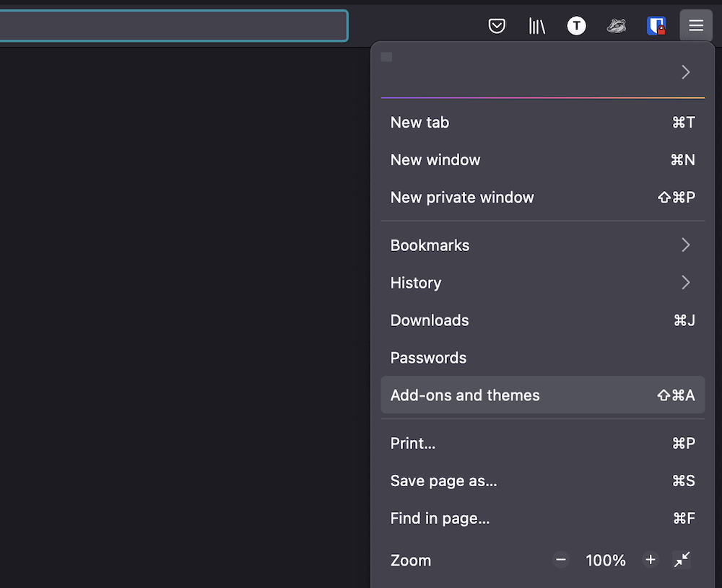722x588 pixels.
Task: Click the sneaker extension icon
Action: click(x=616, y=25)
